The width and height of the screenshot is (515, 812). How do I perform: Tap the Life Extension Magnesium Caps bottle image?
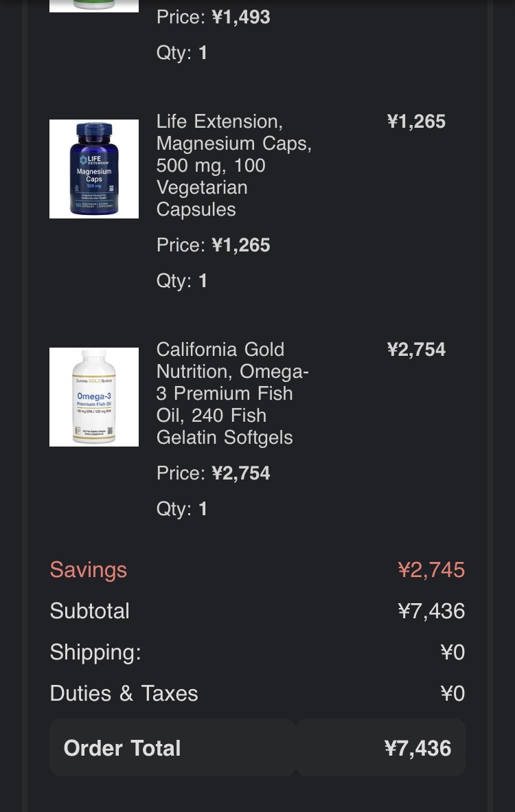94,169
